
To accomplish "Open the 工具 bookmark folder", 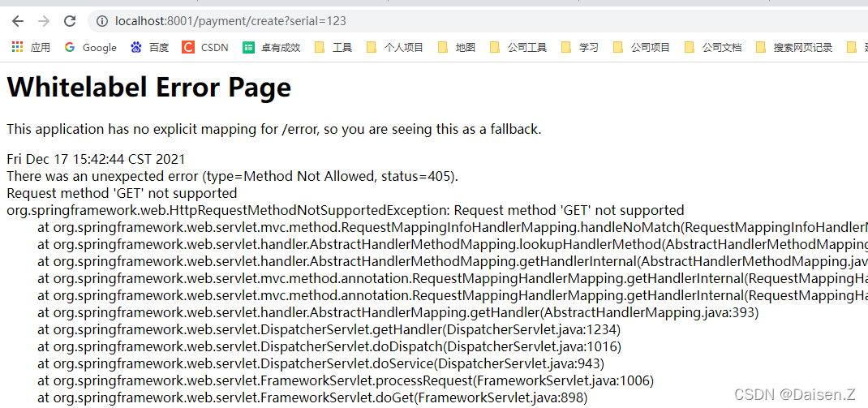I will (x=333, y=48).
